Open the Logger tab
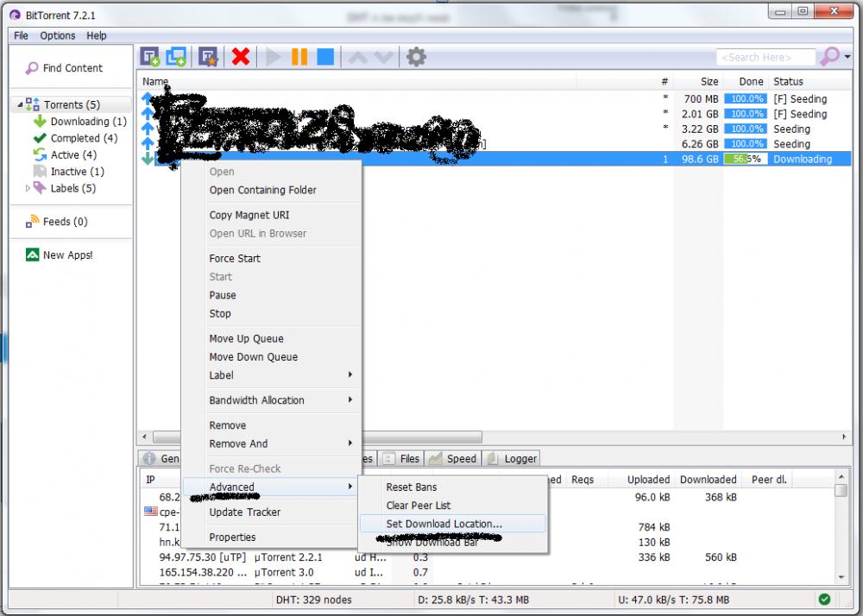863x616 pixels. coord(513,459)
